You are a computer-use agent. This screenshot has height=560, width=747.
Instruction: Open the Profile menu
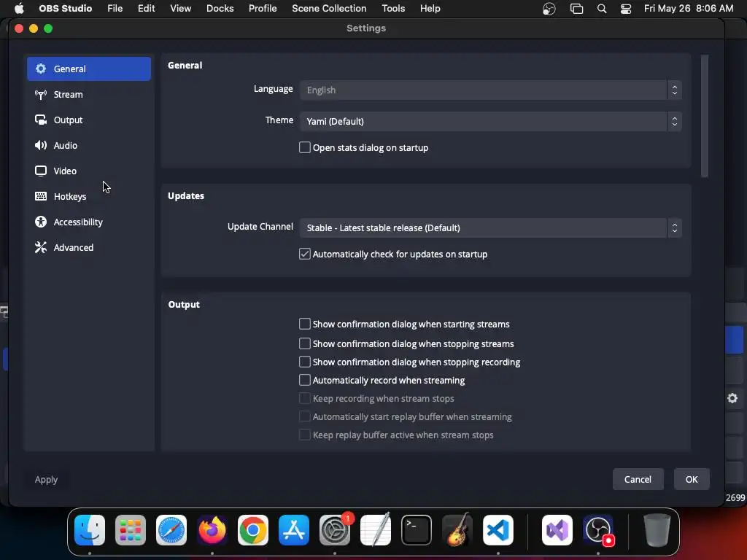(263, 8)
